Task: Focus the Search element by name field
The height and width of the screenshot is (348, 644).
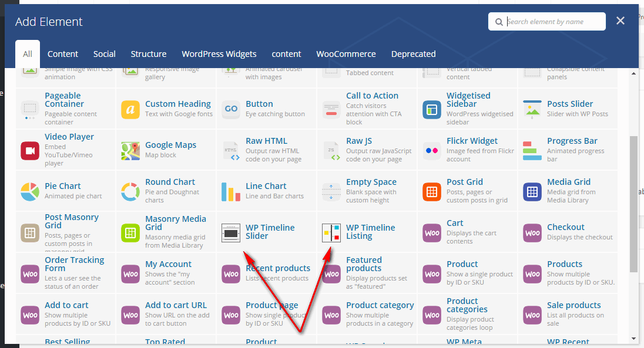Action: (x=552, y=22)
